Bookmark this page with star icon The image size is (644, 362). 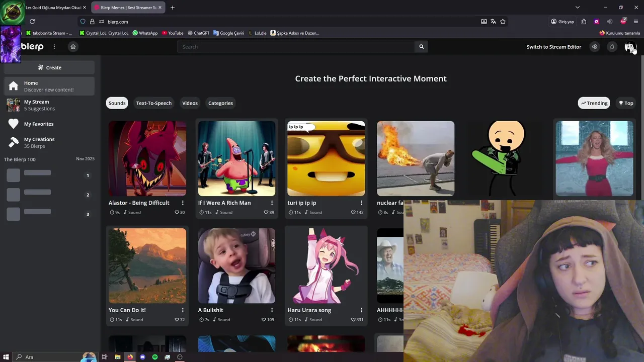coord(503,22)
